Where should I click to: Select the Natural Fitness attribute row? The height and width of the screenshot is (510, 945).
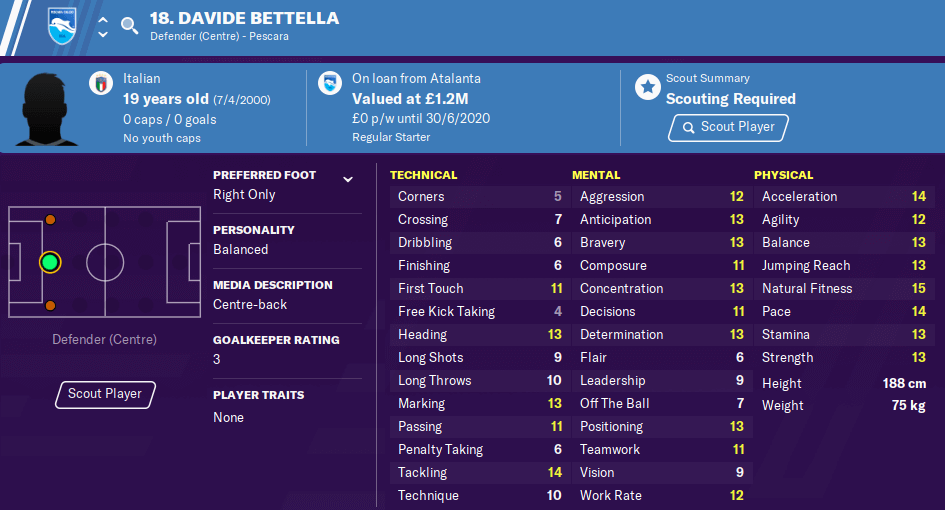(x=844, y=289)
